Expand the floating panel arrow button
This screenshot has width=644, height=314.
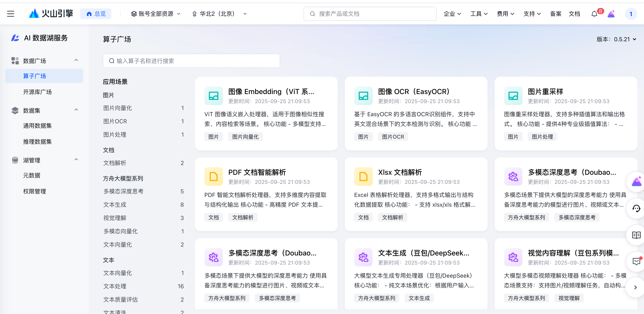636,287
